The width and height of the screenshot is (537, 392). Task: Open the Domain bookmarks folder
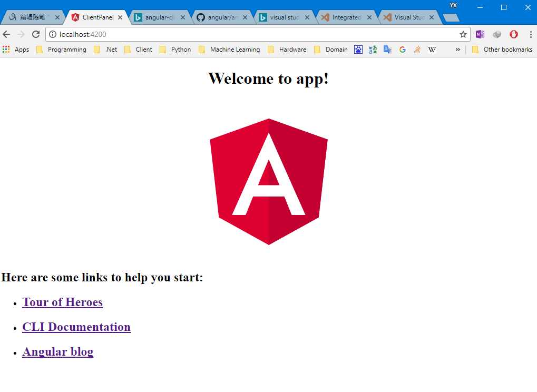(331, 50)
